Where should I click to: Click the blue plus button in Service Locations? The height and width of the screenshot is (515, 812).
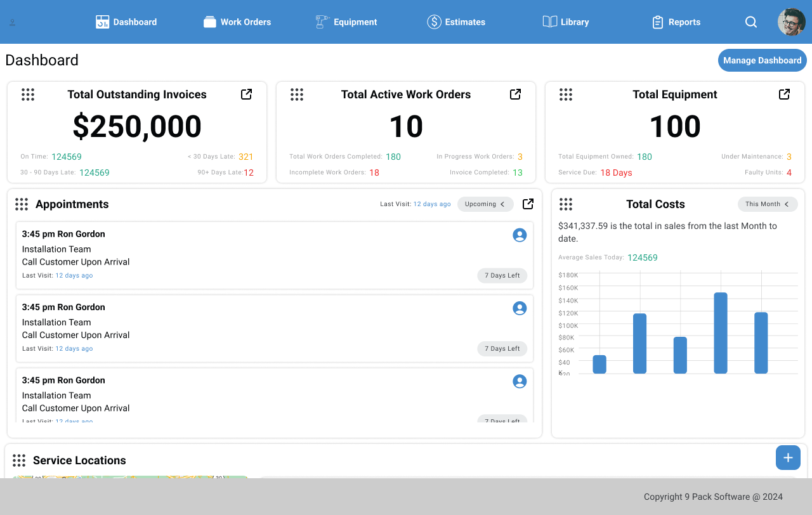point(788,458)
